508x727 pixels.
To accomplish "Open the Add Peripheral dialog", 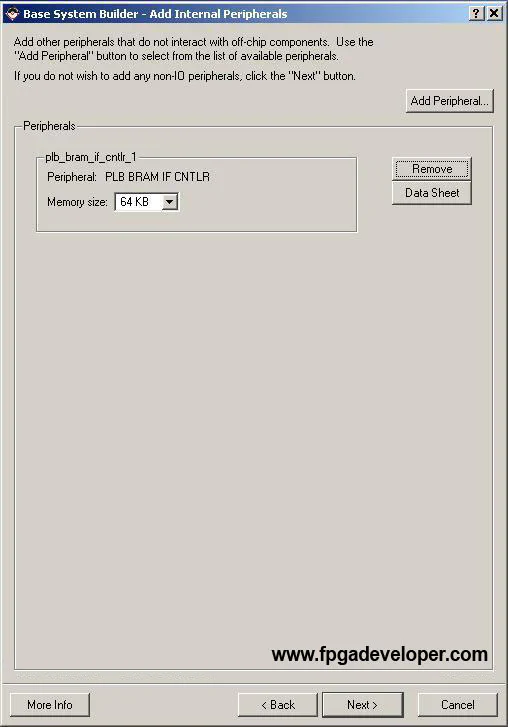I will (450, 101).
